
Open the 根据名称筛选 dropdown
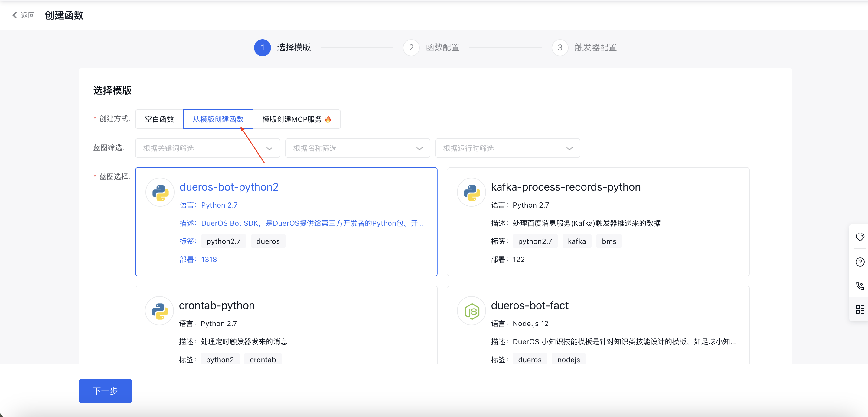tap(357, 148)
